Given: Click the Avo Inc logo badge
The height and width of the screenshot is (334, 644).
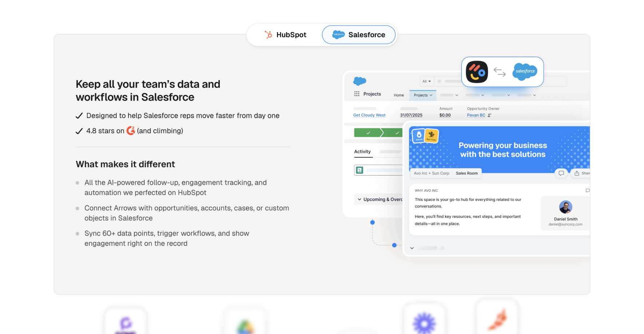Looking at the screenshot, I should [419, 136].
